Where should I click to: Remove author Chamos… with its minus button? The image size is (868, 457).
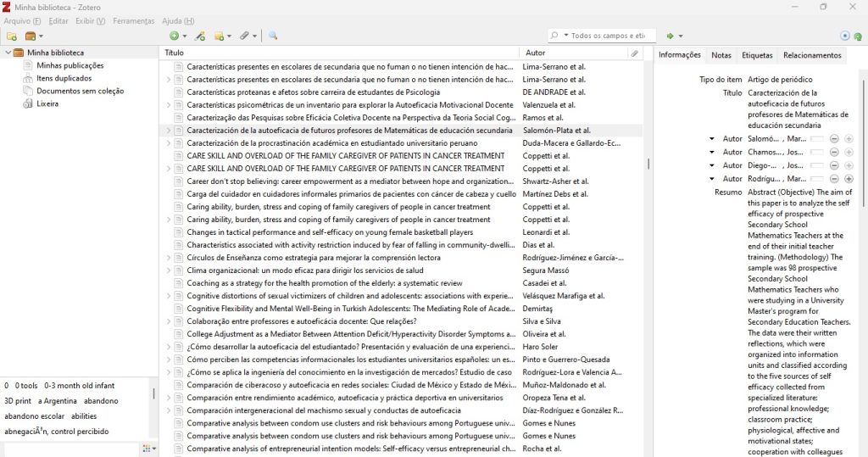pos(834,153)
